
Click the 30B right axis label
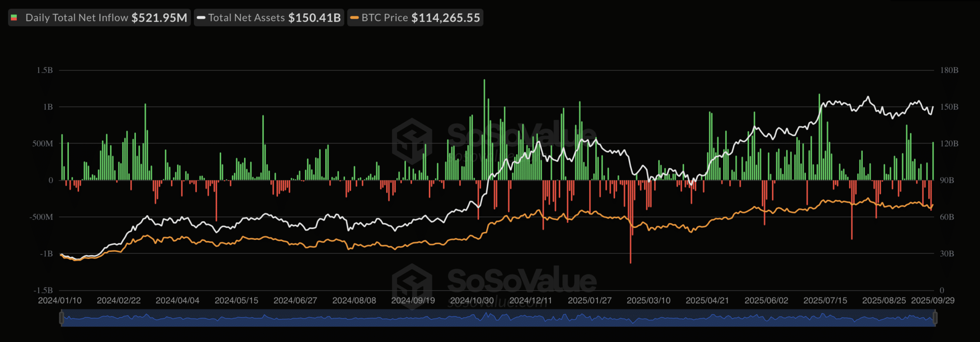click(947, 254)
